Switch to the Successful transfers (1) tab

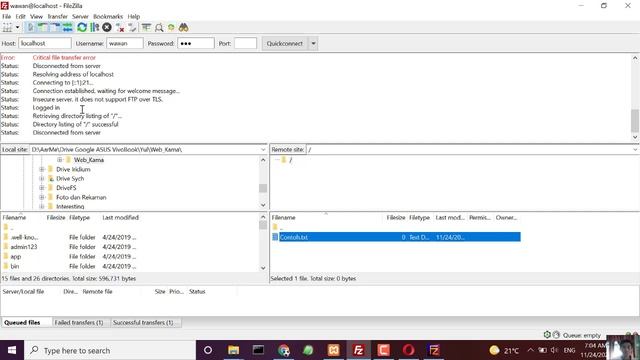click(143, 322)
